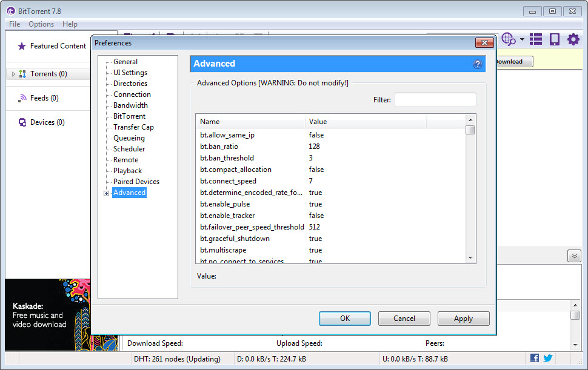
Task: Select Advanced in preferences tree
Action: 129,193
